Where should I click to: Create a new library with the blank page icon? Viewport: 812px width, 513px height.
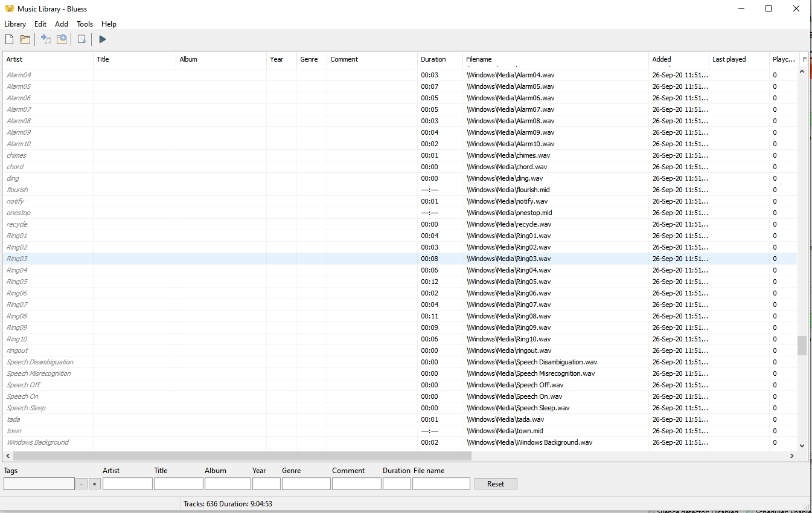(10, 39)
